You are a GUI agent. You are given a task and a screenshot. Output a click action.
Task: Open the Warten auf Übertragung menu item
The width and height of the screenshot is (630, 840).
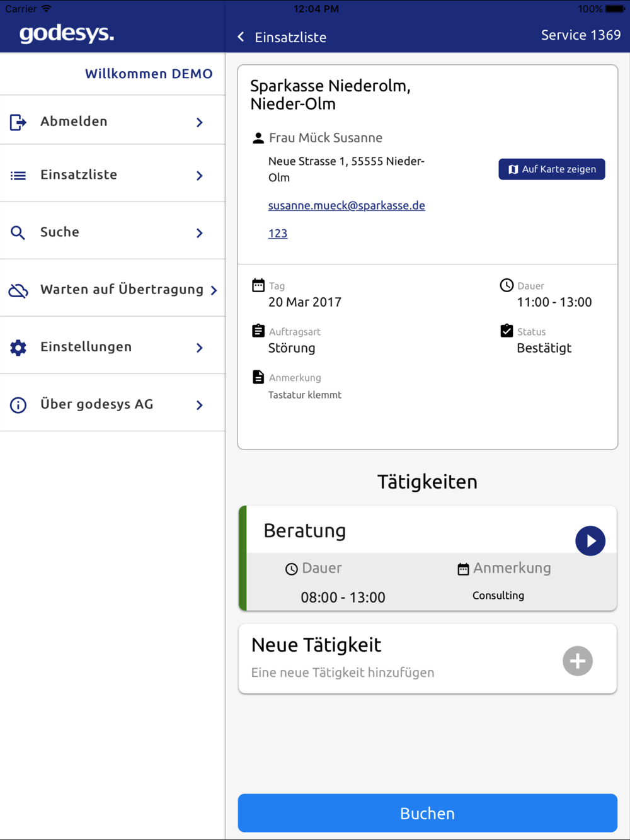tap(113, 290)
